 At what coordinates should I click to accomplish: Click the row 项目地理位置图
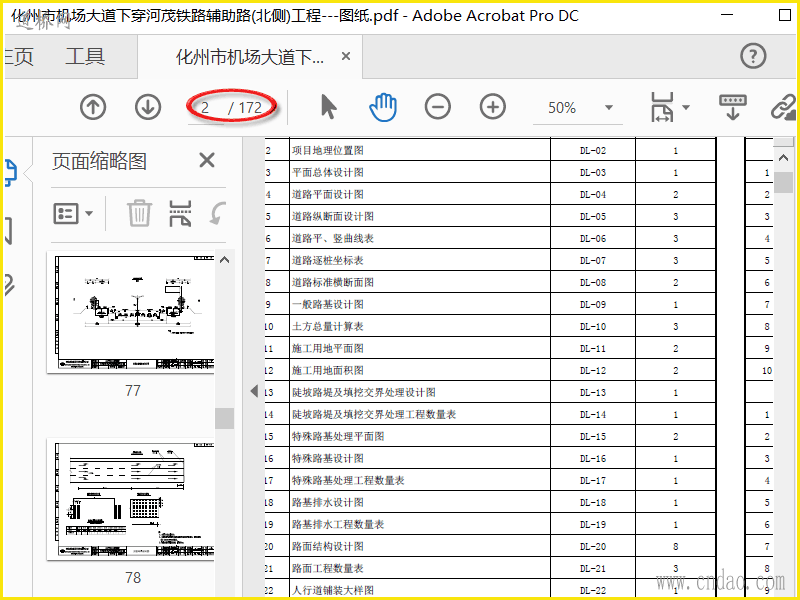[490, 151]
